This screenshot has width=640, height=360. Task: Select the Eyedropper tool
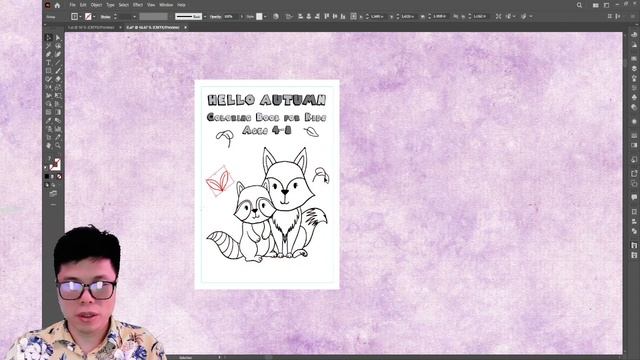tap(49, 120)
